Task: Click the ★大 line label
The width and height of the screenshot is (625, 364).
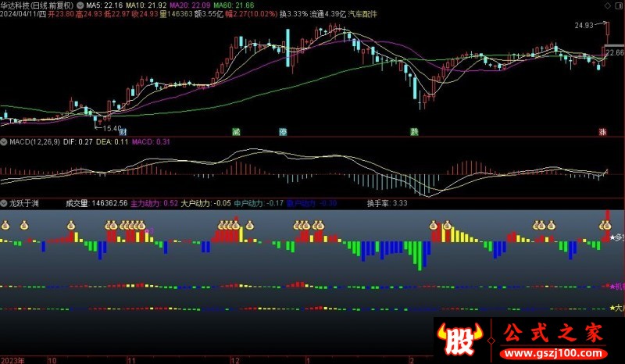Action: coord(617,308)
